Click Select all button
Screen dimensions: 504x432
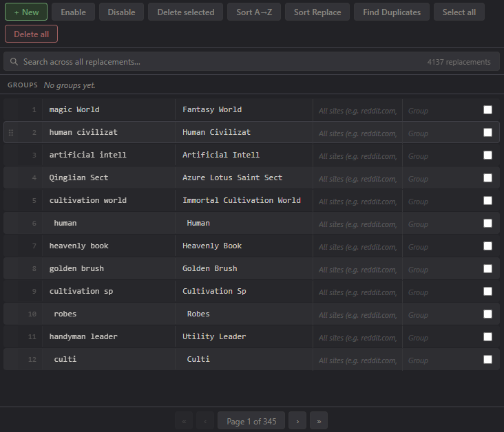(459, 12)
